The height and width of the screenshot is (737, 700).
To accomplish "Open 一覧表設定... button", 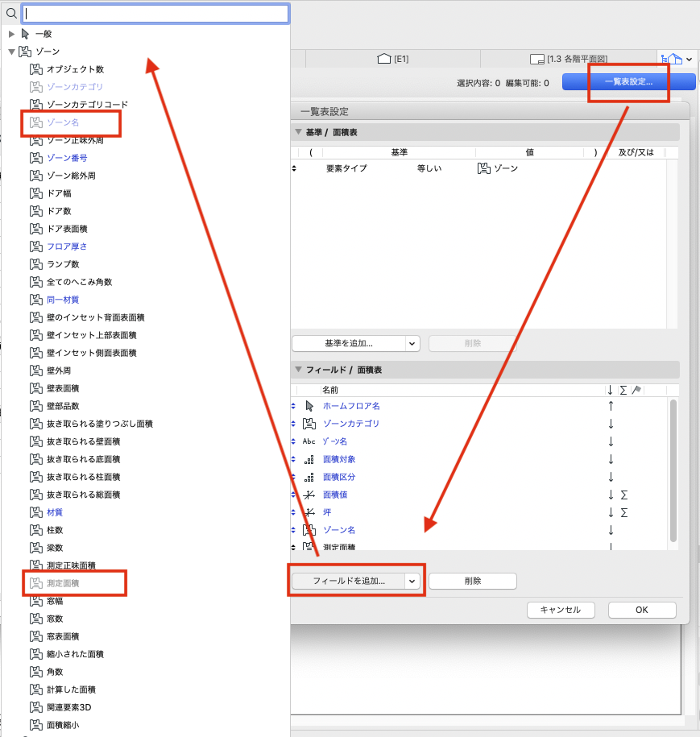I will tap(628, 82).
